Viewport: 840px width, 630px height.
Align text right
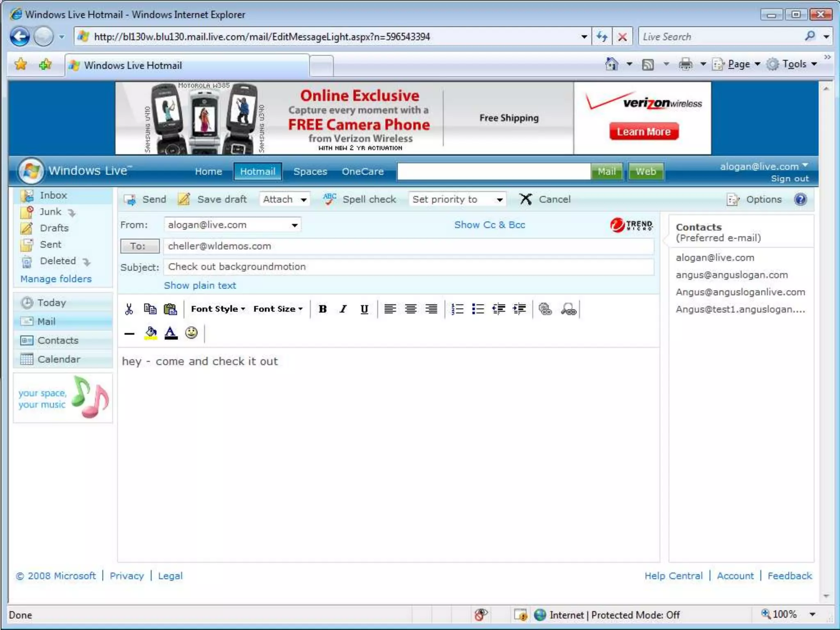coord(431,309)
